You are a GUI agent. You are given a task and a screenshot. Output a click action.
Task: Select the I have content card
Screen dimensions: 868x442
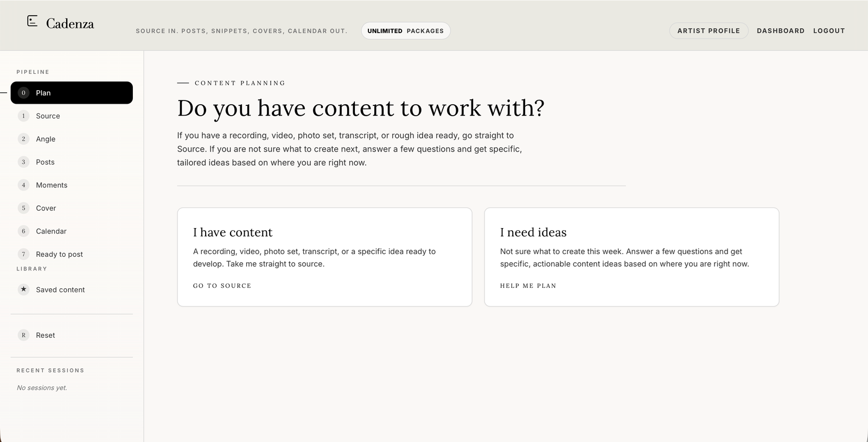pos(324,257)
